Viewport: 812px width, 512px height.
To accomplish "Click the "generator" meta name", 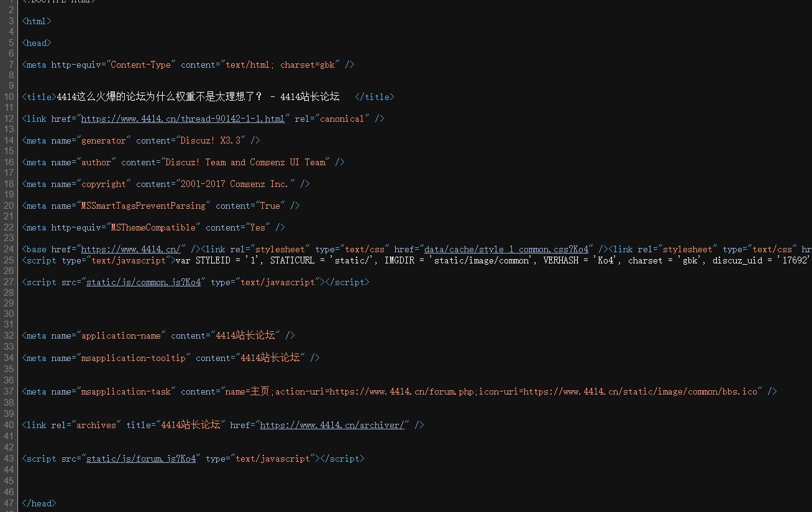I will pyautogui.click(x=103, y=140).
